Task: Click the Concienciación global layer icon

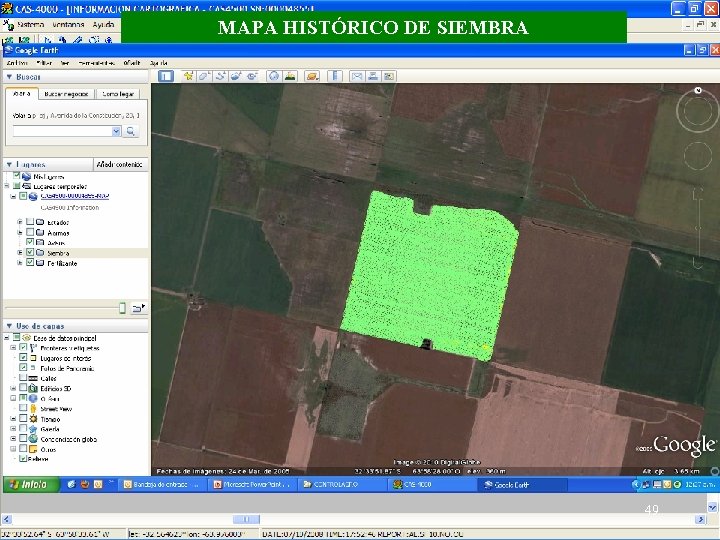Action: (x=33, y=439)
